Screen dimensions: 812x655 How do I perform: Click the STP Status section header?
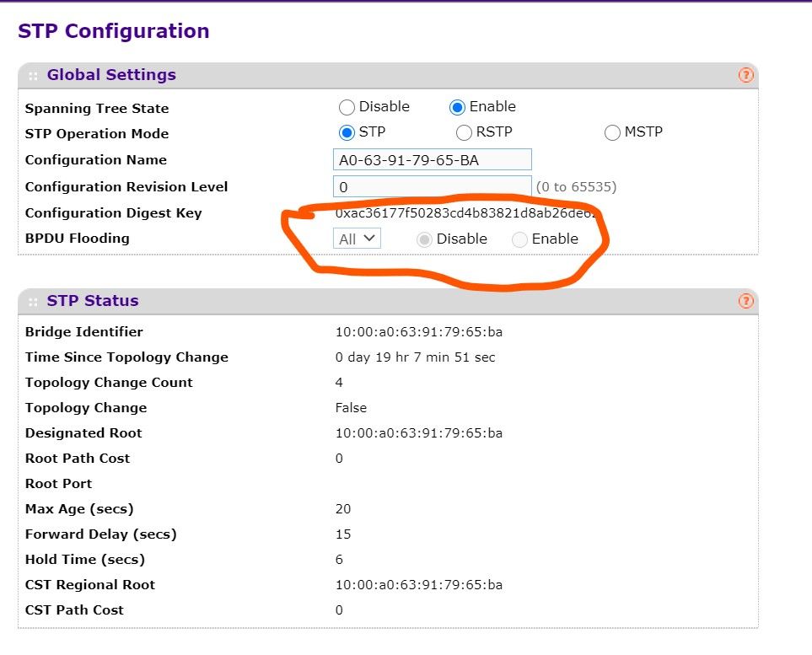coord(388,301)
